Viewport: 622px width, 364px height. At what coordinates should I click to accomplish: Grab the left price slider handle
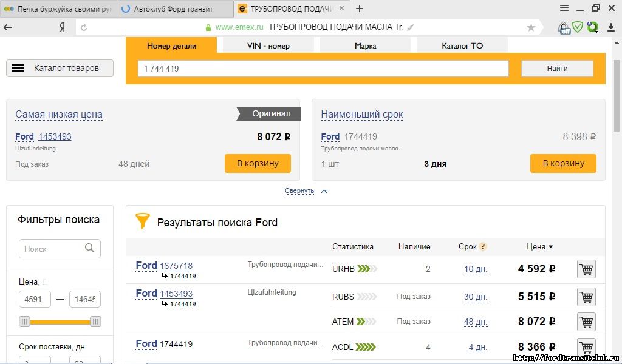[24, 322]
